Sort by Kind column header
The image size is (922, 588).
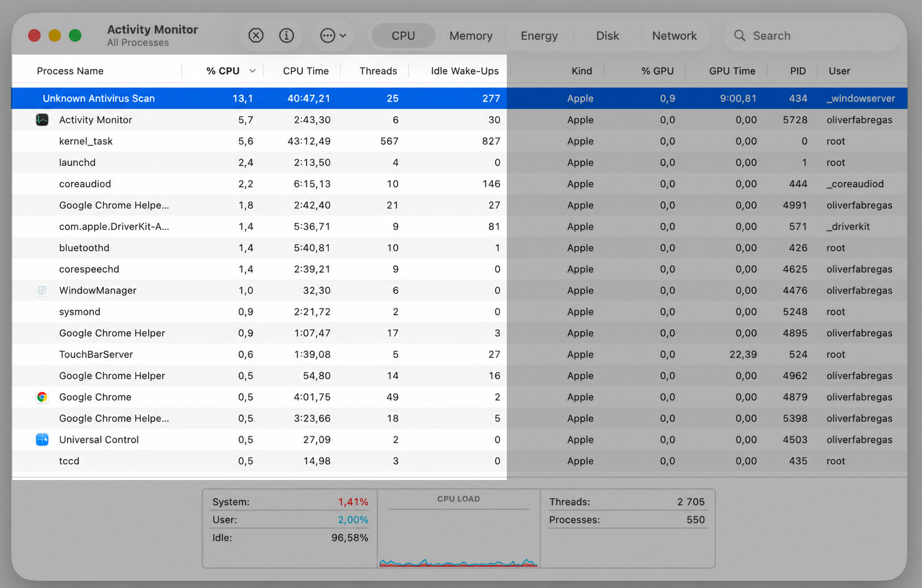581,71
